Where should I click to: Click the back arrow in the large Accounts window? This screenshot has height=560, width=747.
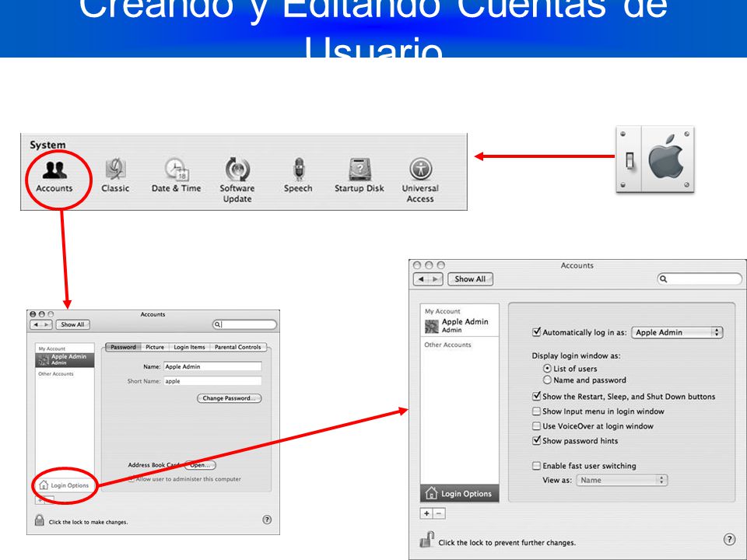click(421, 279)
